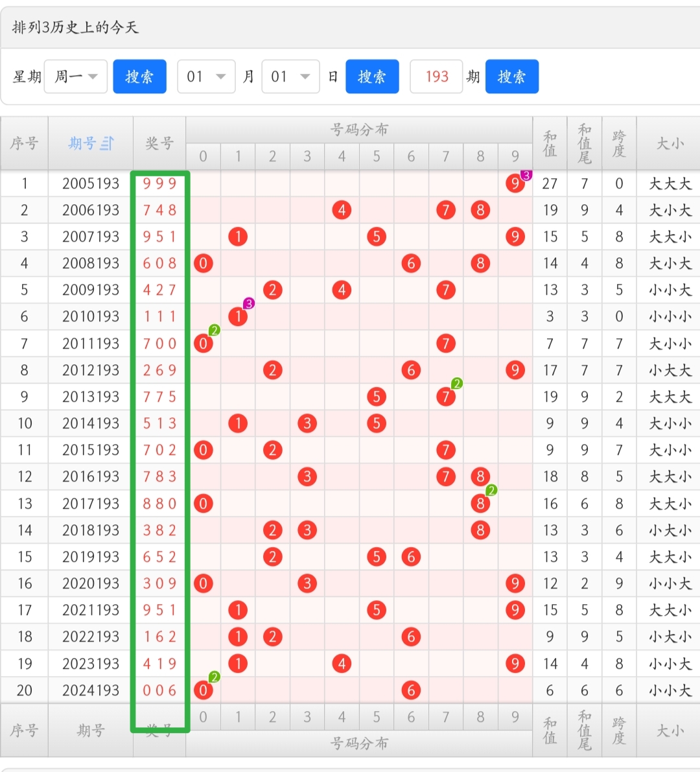Click the green 2 badge on ball 8 (2016193)

tap(491, 490)
